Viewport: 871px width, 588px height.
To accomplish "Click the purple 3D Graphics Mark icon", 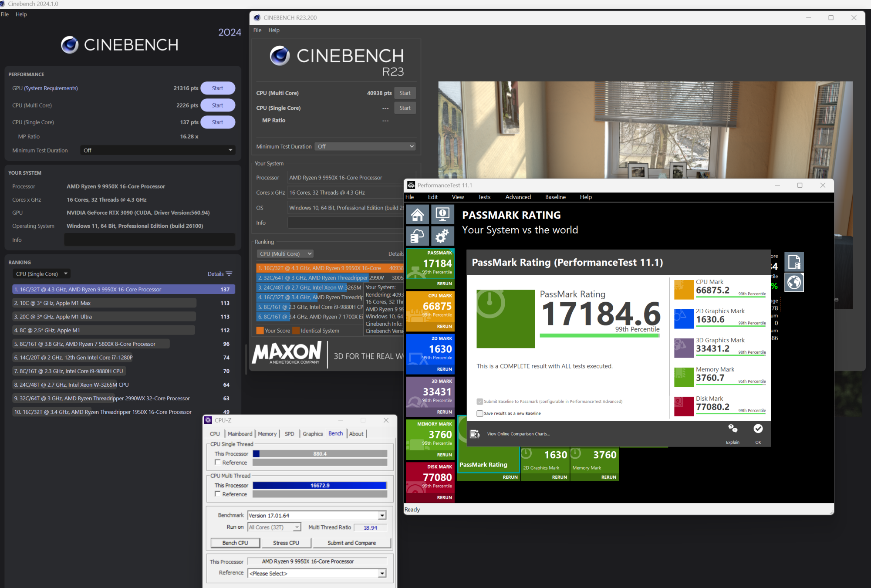I will point(684,348).
